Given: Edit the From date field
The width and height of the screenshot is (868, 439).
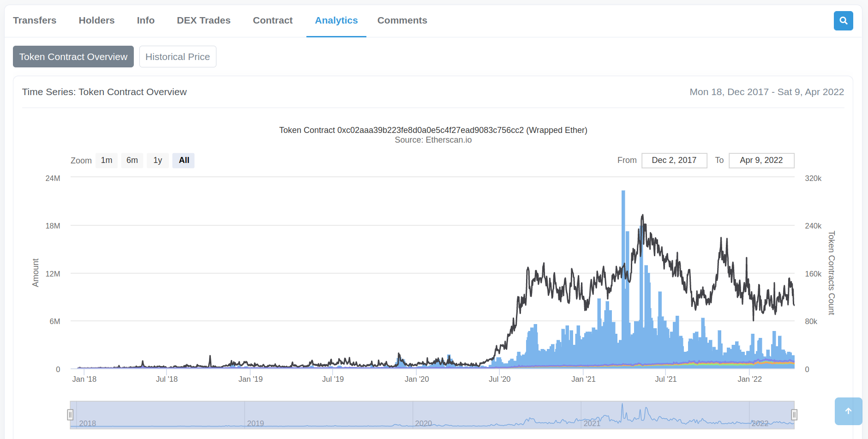Looking at the screenshot, I should (x=674, y=160).
